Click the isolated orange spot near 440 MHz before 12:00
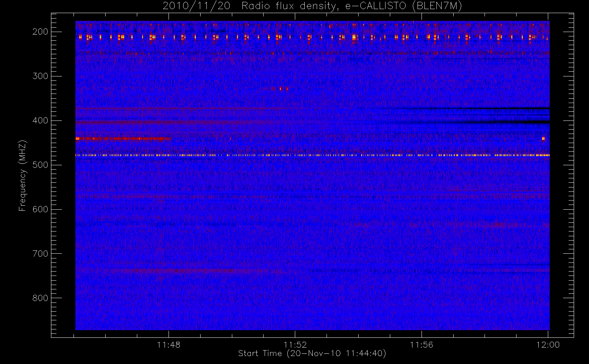Screen dimensions: 589x364 [x=543, y=138]
